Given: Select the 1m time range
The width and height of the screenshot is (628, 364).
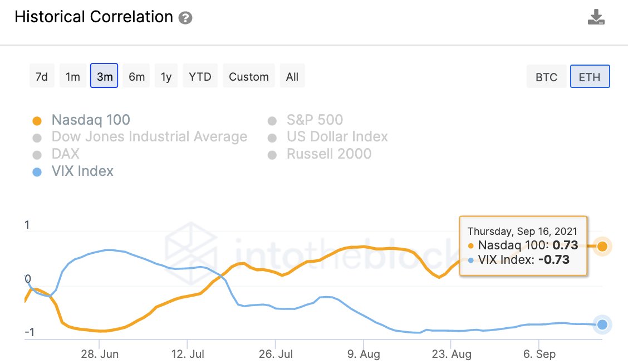Looking at the screenshot, I should [x=73, y=77].
